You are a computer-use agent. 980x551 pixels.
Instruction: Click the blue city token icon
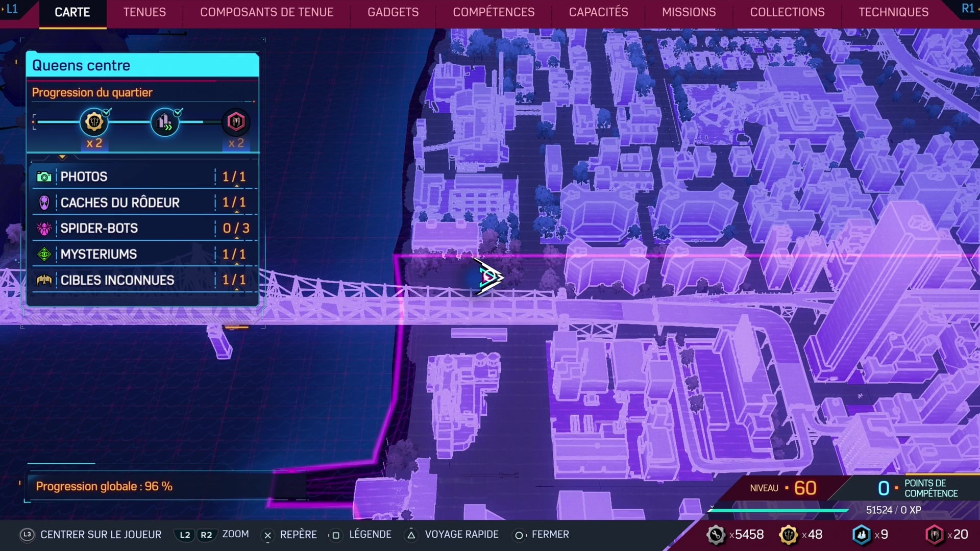[862, 535]
